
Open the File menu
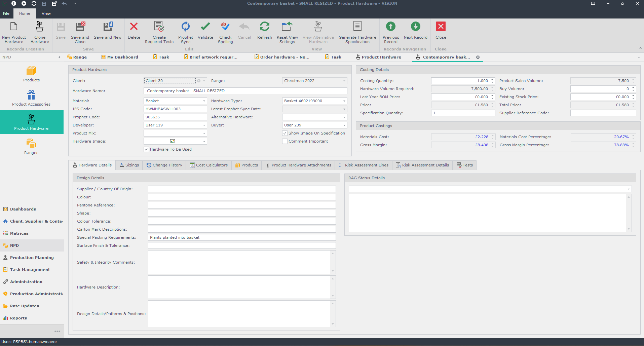pos(6,13)
